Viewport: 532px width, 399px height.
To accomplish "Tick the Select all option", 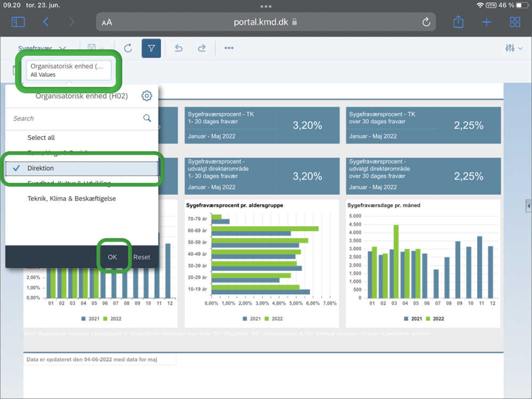I will click(x=41, y=138).
